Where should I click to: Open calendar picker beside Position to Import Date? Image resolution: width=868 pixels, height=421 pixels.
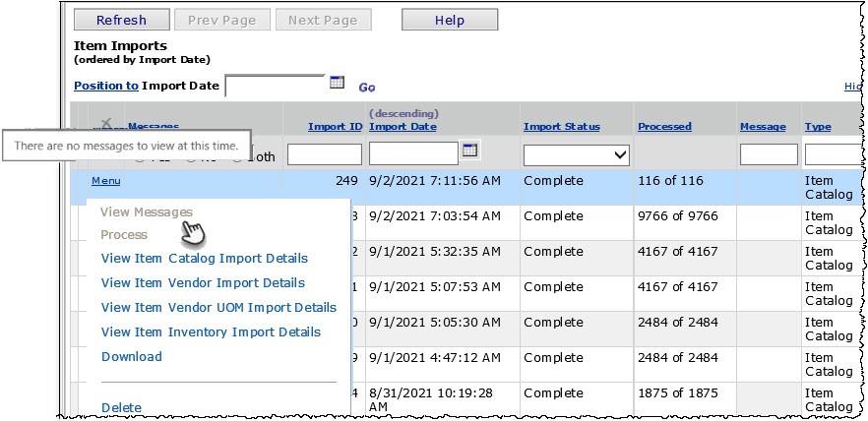point(337,83)
